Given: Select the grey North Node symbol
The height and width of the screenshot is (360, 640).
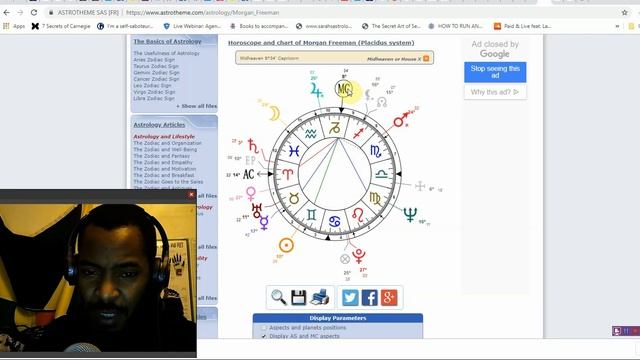Looking at the screenshot, I should pyautogui.click(x=382, y=102).
